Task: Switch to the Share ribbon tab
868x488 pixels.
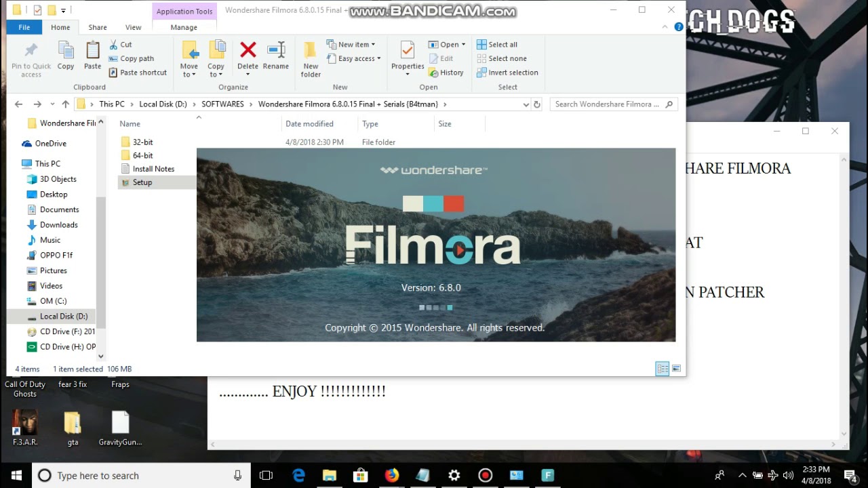Action: coord(98,27)
